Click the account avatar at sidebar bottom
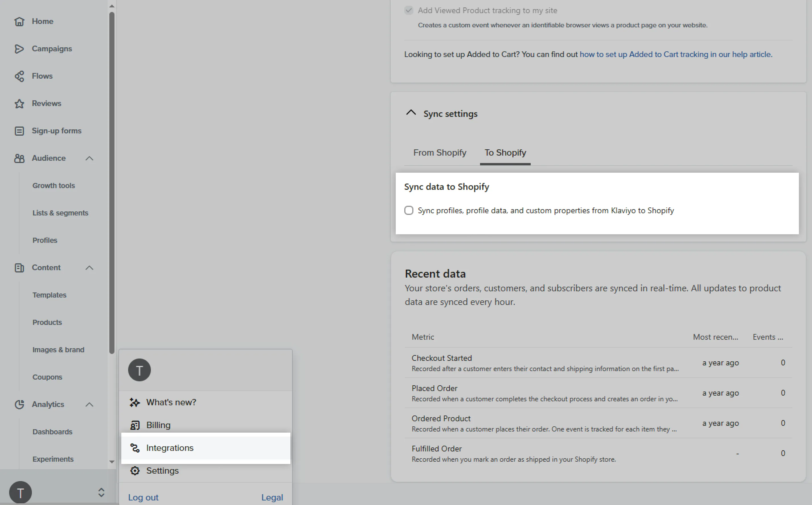The width and height of the screenshot is (812, 505). 20,492
